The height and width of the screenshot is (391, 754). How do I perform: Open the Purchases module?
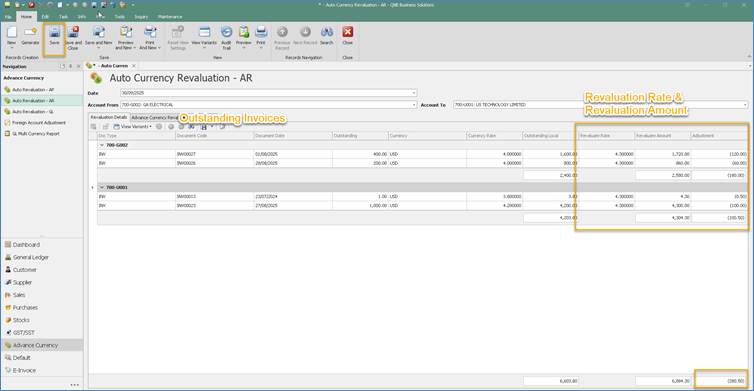pyautogui.click(x=25, y=307)
